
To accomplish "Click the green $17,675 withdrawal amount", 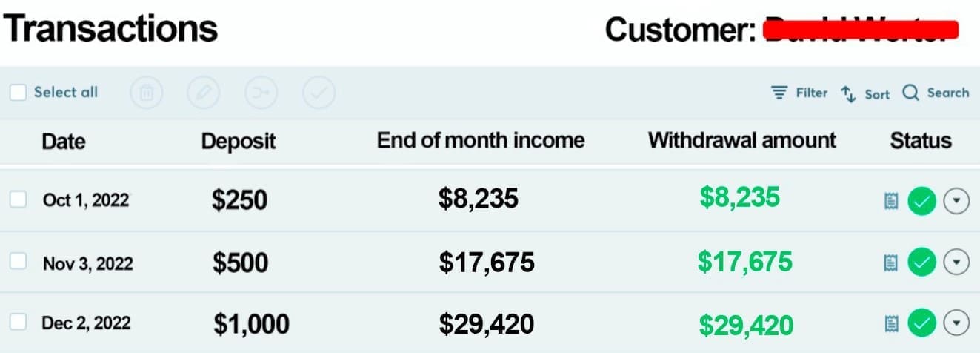I will click(744, 262).
